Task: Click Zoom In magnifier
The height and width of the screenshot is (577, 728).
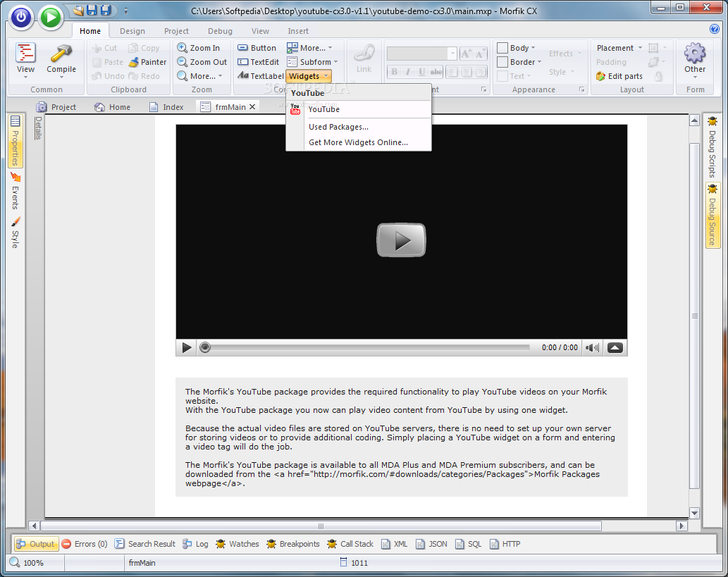Action: [x=199, y=48]
